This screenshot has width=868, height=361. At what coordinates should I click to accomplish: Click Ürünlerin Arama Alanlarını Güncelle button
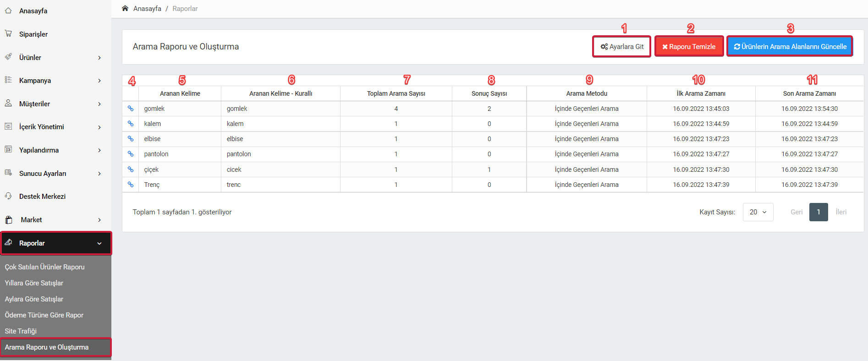[x=790, y=46]
